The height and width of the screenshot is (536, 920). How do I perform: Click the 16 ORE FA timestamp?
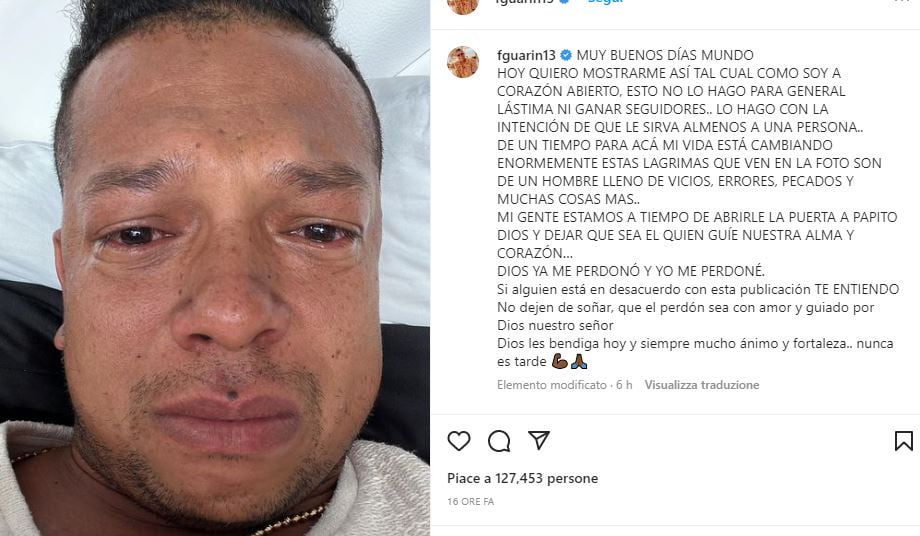471,501
